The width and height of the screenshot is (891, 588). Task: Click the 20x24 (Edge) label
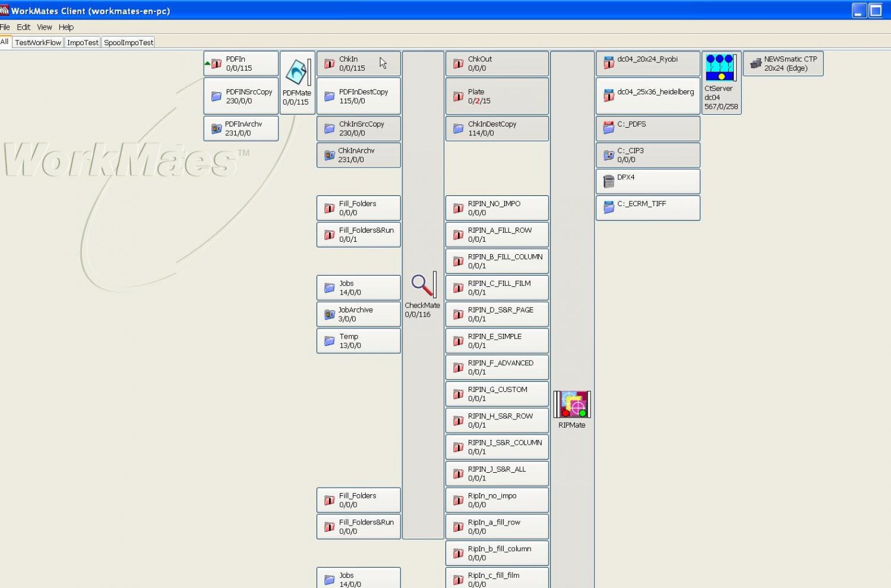point(786,68)
